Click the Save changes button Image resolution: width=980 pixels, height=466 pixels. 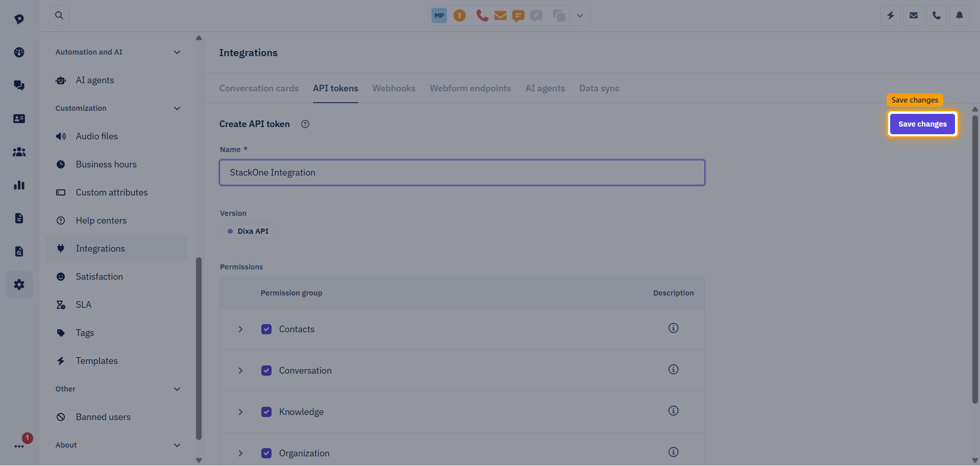pyautogui.click(x=922, y=124)
